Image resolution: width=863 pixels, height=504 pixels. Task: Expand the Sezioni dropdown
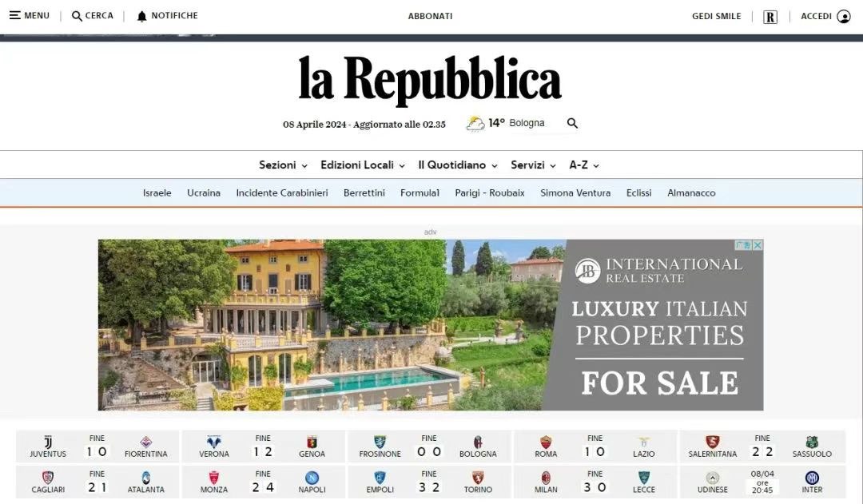tap(283, 165)
